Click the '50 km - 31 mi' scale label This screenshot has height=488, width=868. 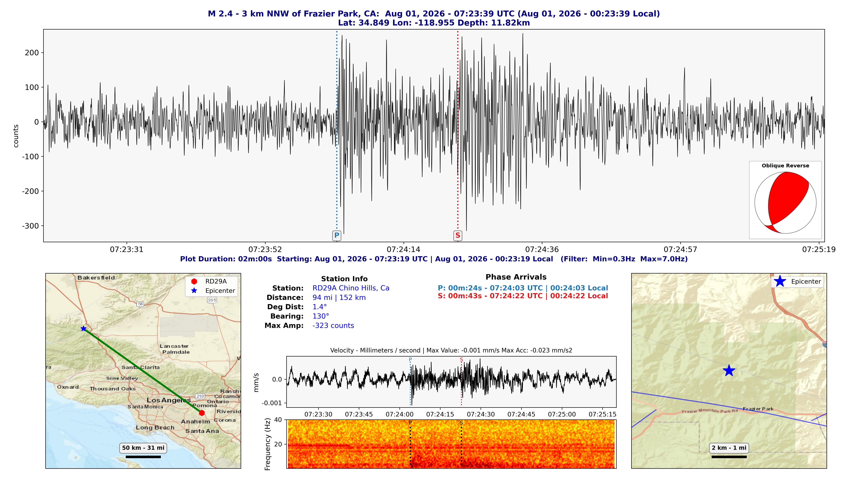tap(143, 448)
